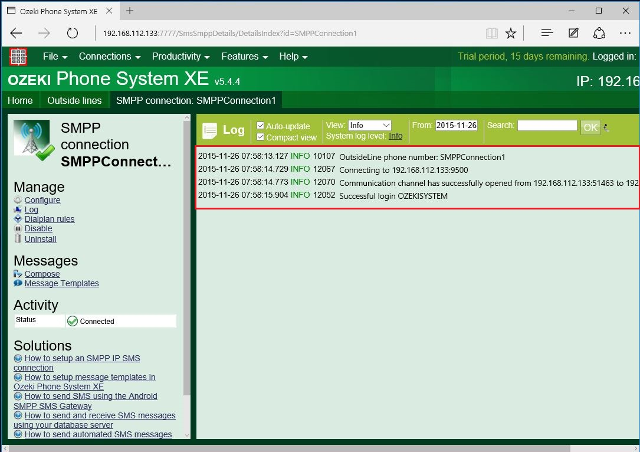The image size is (640, 452).
Task: Select the Communication channel opened log row
Action: tap(418, 183)
